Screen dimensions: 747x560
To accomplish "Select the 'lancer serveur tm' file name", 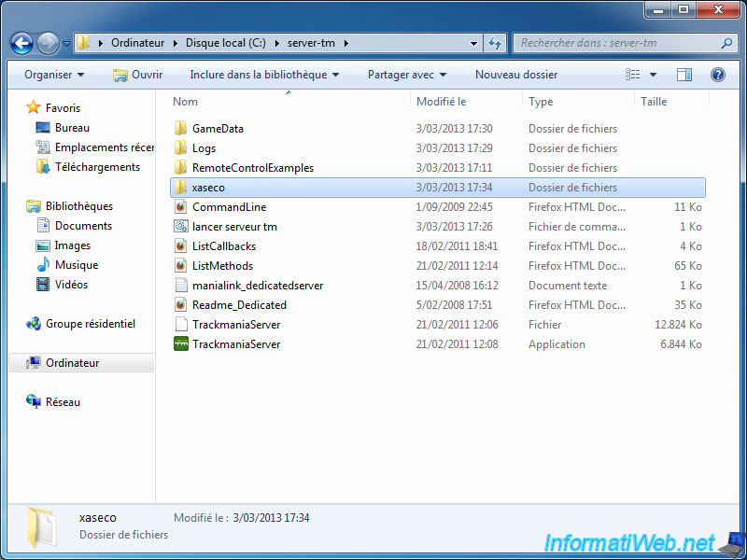I will point(234,227).
